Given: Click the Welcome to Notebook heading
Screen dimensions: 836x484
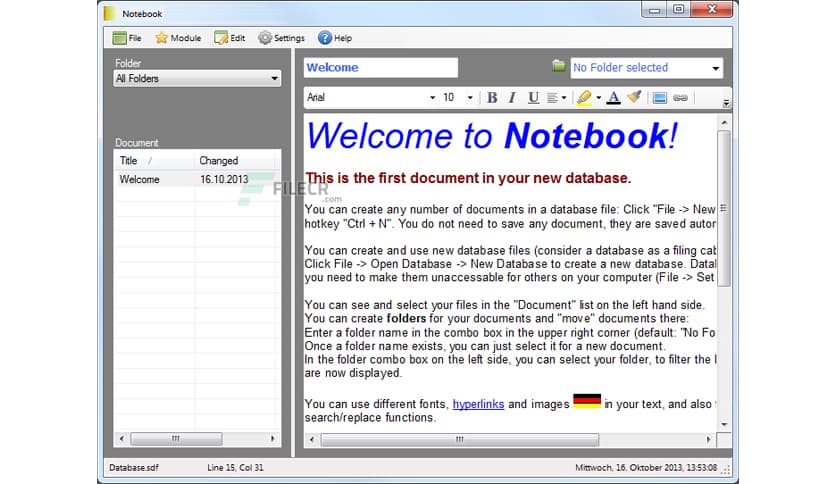Looking at the screenshot, I should [x=492, y=135].
